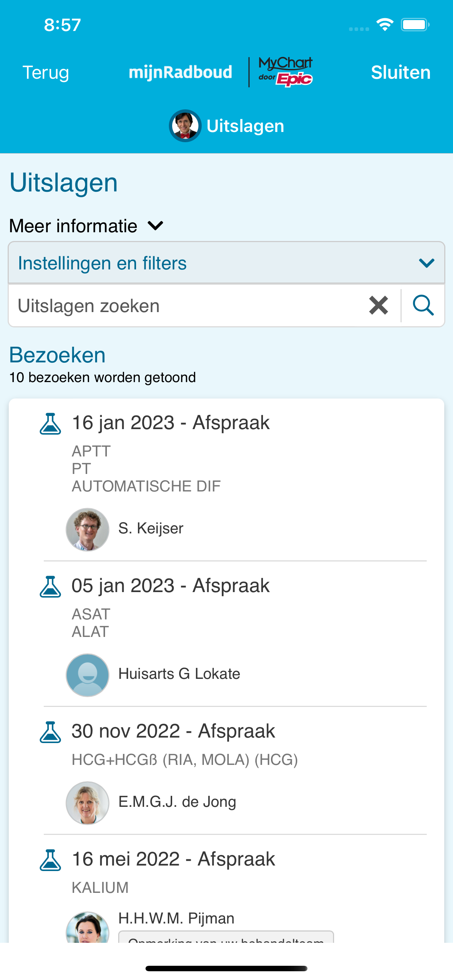Tap Huisarts G Lokate placeholder avatar
The width and height of the screenshot is (453, 980).
tap(88, 675)
